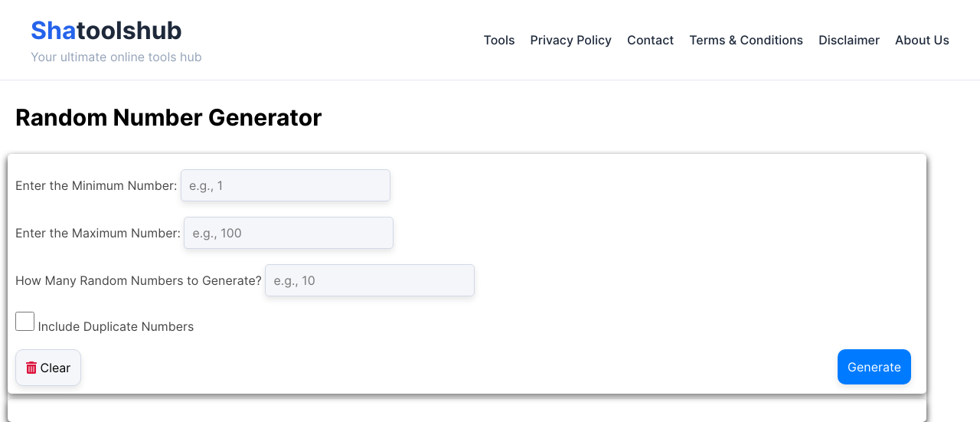The height and width of the screenshot is (422, 980).
Task: Select the Disclaimer nav link
Action: click(849, 40)
